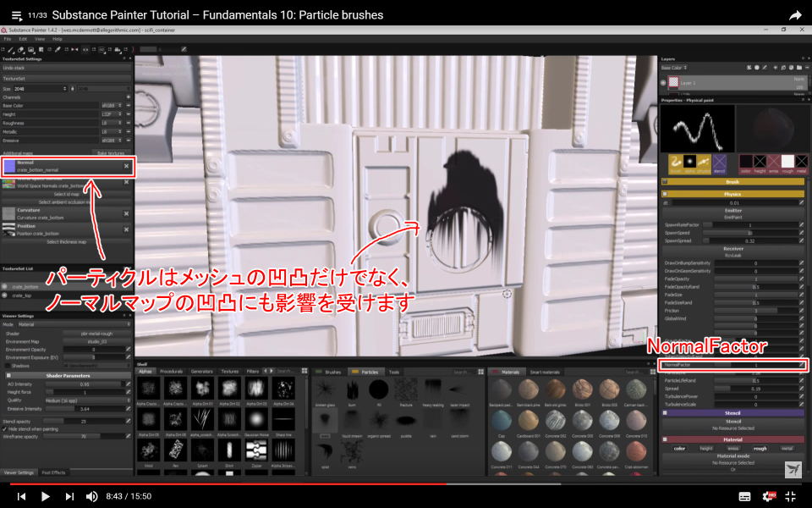Select the Polygon fill tool in toolbar
This screenshot has width=812, height=508.
coord(41,50)
